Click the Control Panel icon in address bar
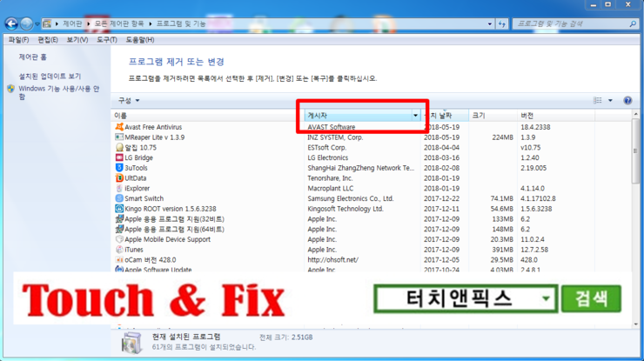Screen dimensions: 644x361 pyautogui.click(x=47, y=23)
